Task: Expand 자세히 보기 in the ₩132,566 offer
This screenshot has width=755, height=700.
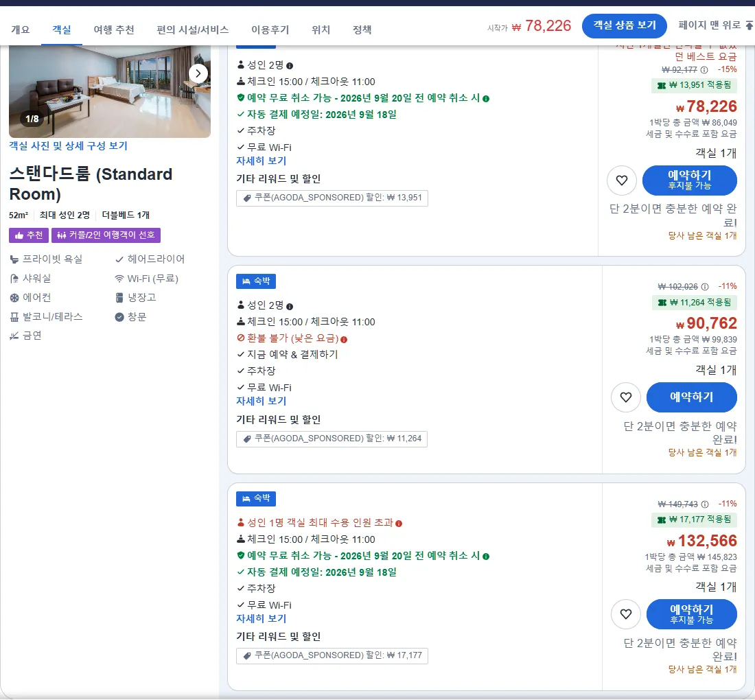Action: (x=261, y=618)
